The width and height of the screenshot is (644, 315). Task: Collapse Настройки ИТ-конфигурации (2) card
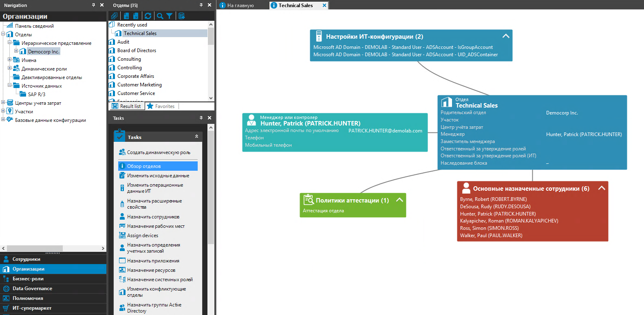pyautogui.click(x=506, y=36)
